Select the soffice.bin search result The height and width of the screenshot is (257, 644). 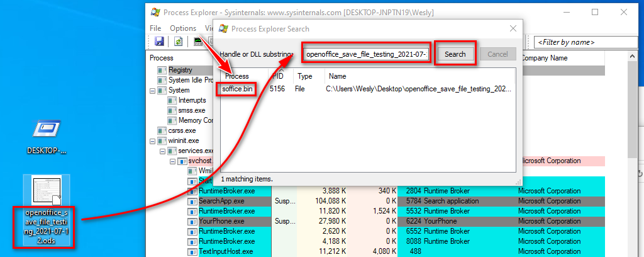tap(237, 88)
